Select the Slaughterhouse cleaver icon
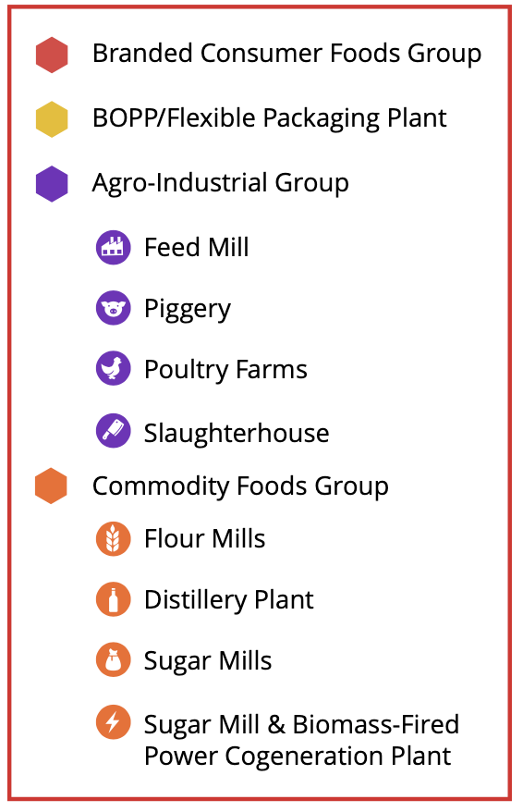This screenshot has width=523, height=812. 113,430
